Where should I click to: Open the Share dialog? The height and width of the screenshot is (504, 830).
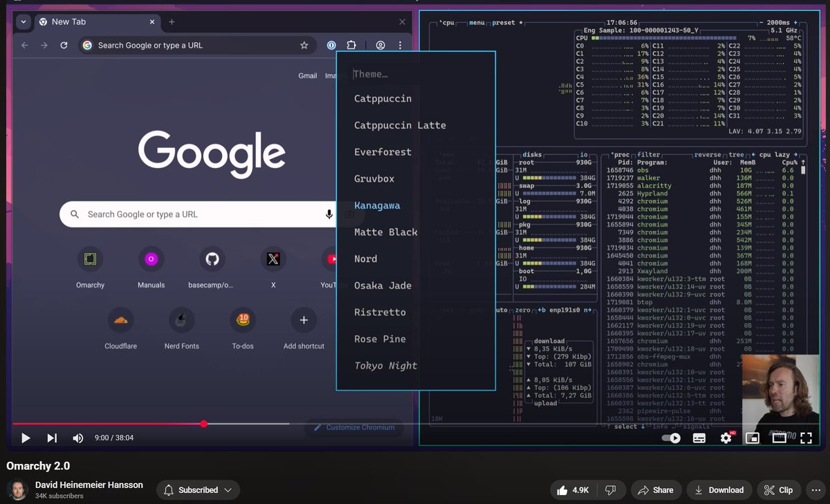point(656,490)
